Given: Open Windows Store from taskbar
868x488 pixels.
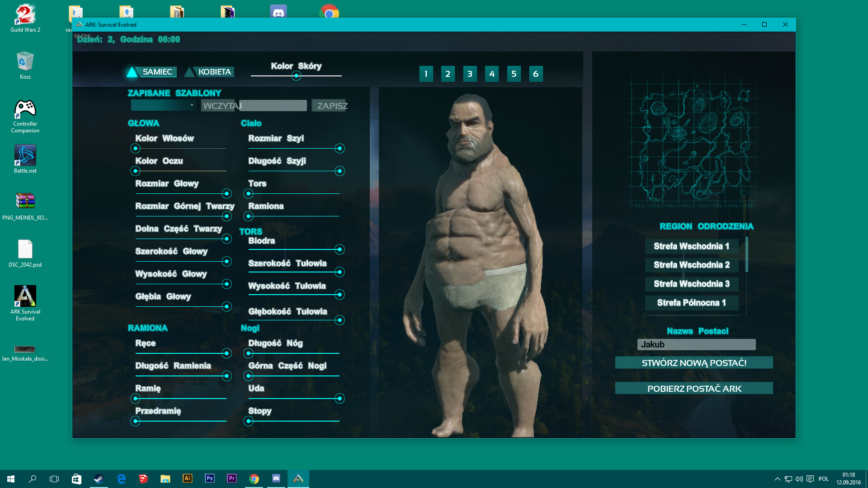Looking at the screenshot, I should click(x=76, y=479).
